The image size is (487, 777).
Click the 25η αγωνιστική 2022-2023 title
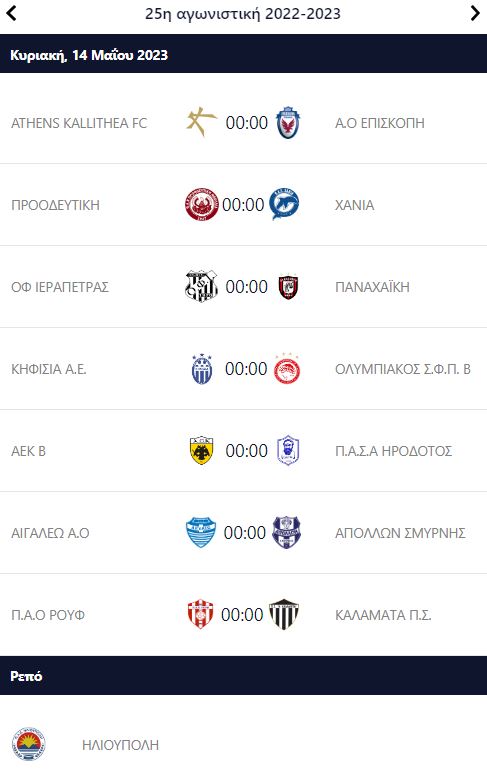[243, 13]
